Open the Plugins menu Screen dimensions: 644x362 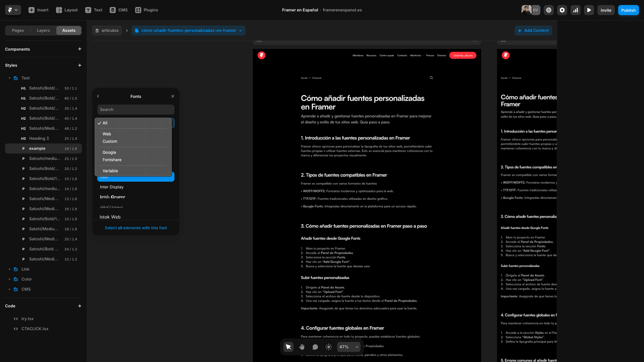click(147, 10)
